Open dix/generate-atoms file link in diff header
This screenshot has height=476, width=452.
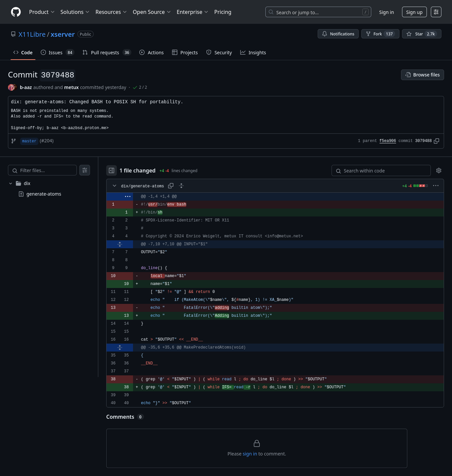(143, 186)
